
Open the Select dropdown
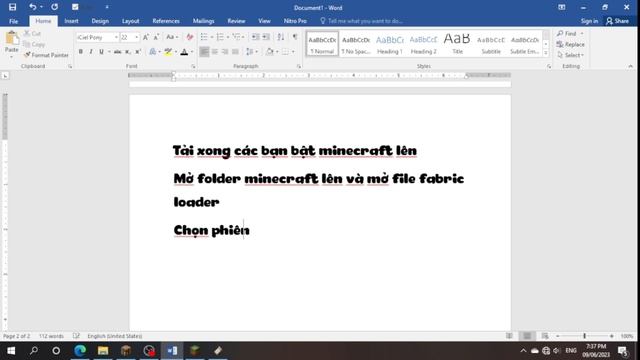point(571,55)
